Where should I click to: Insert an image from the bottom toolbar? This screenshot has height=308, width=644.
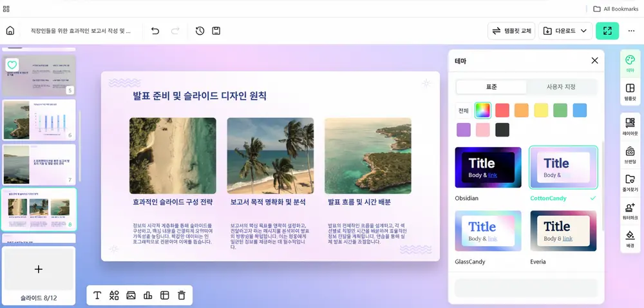[131, 295]
